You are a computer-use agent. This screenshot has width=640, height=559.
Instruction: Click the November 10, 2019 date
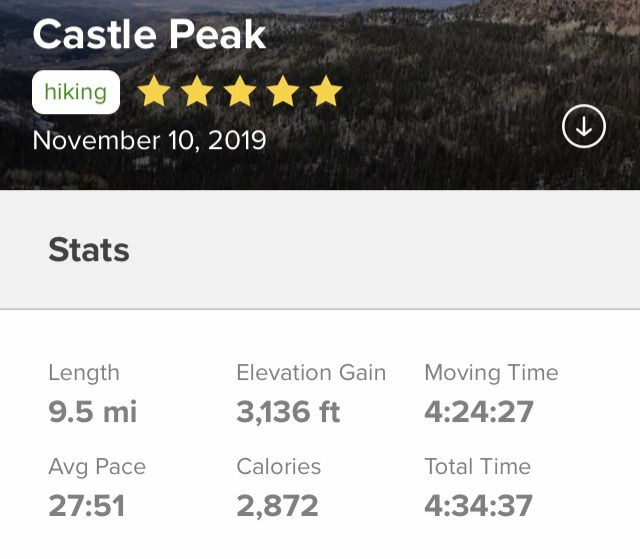tap(149, 140)
